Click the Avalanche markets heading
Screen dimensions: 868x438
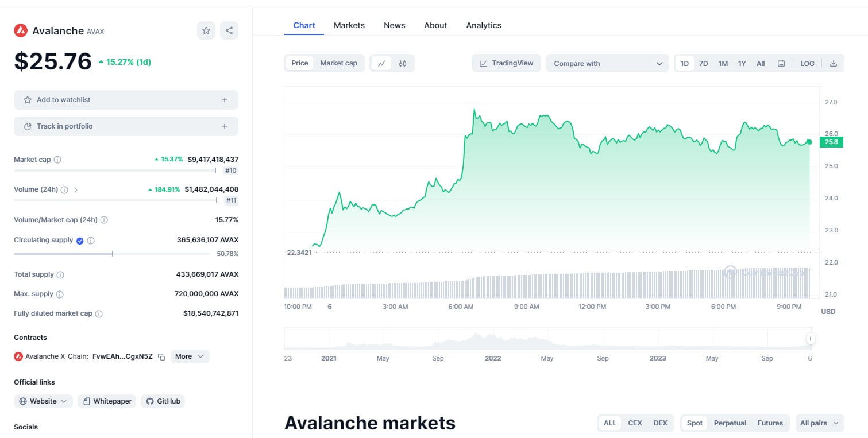[370, 423]
